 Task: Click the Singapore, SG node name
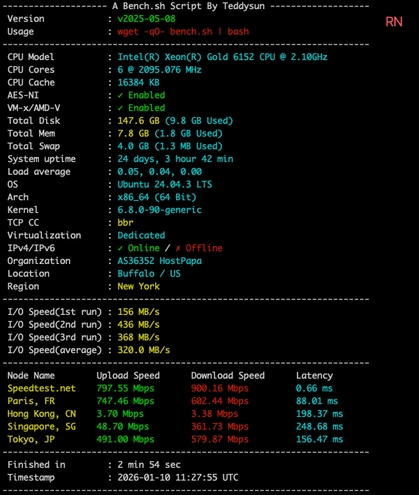pyautogui.click(x=42, y=426)
